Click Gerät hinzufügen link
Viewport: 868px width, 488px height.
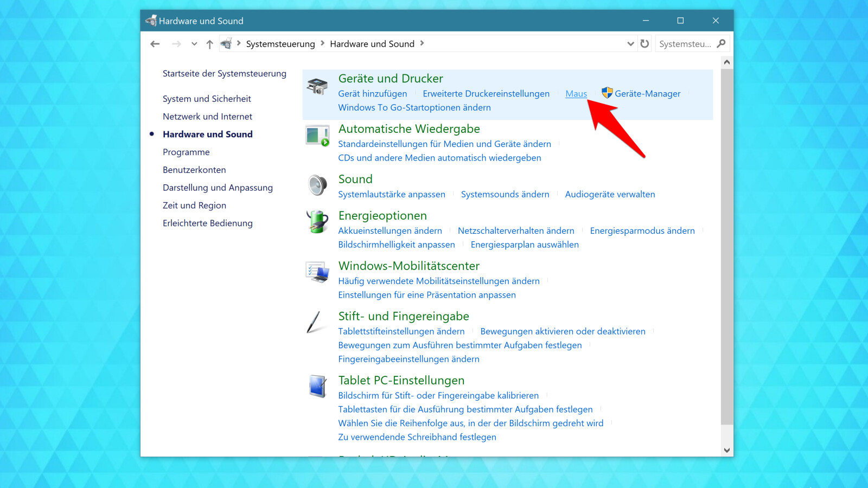tap(373, 94)
